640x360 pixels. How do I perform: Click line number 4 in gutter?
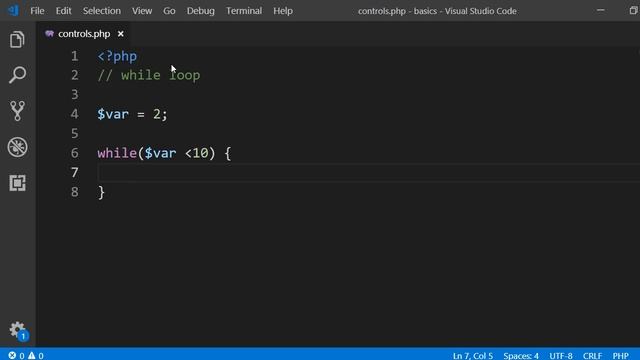(x=74, y=114)
